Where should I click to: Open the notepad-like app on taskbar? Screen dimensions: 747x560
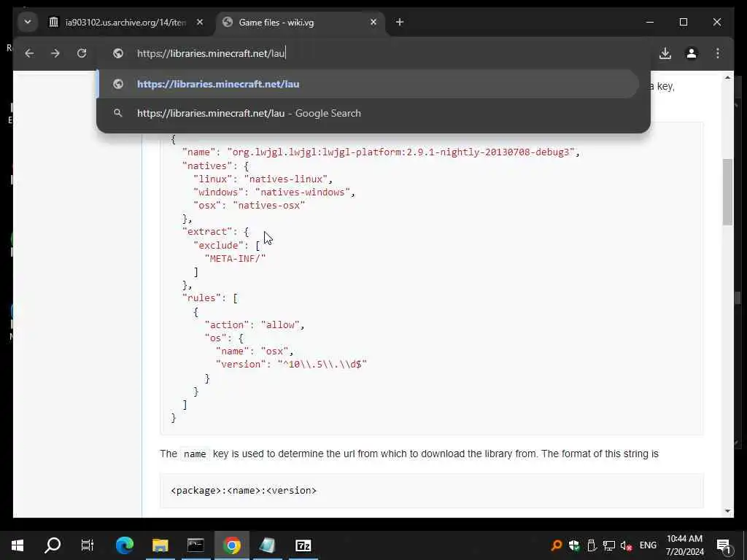[267, 545]
